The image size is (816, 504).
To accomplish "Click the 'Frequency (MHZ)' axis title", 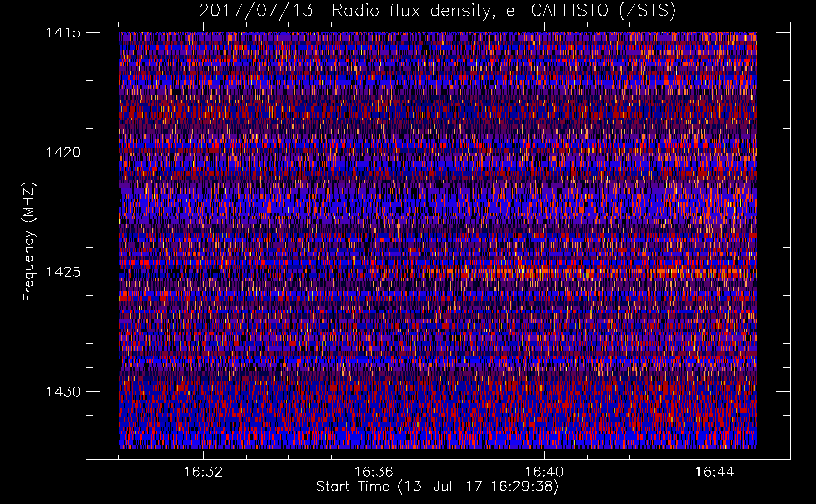I will coord(29,241).
